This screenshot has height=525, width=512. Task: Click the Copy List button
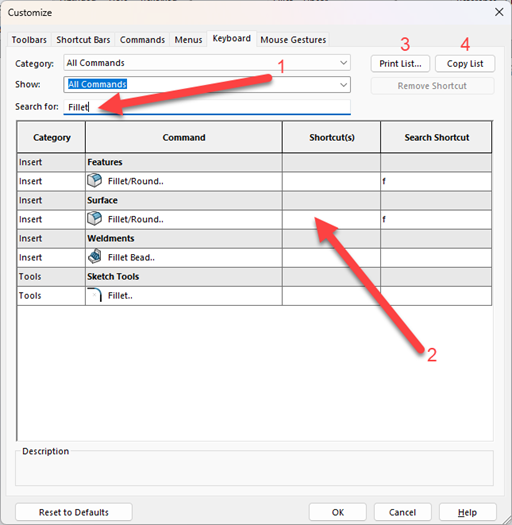[465, 64]
